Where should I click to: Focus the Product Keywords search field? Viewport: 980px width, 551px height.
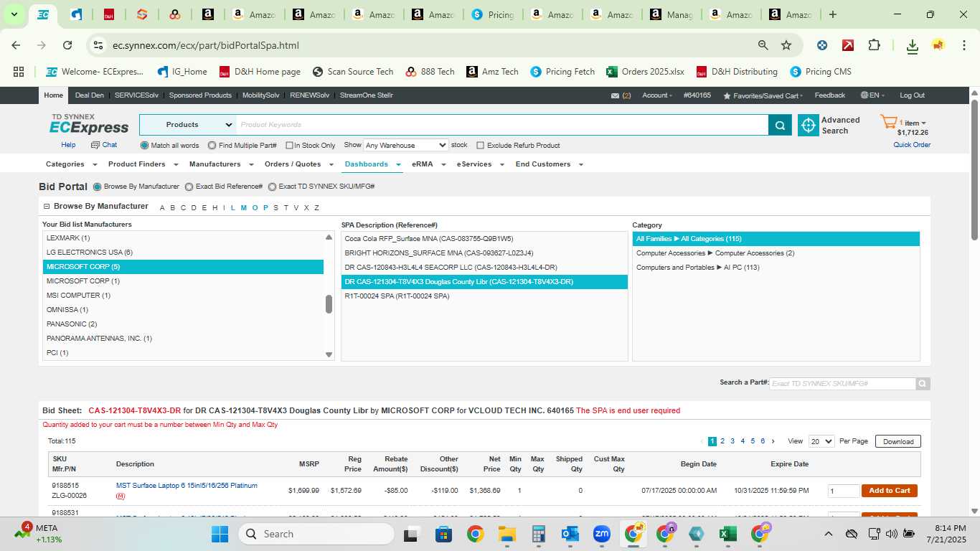click(502, 125)
